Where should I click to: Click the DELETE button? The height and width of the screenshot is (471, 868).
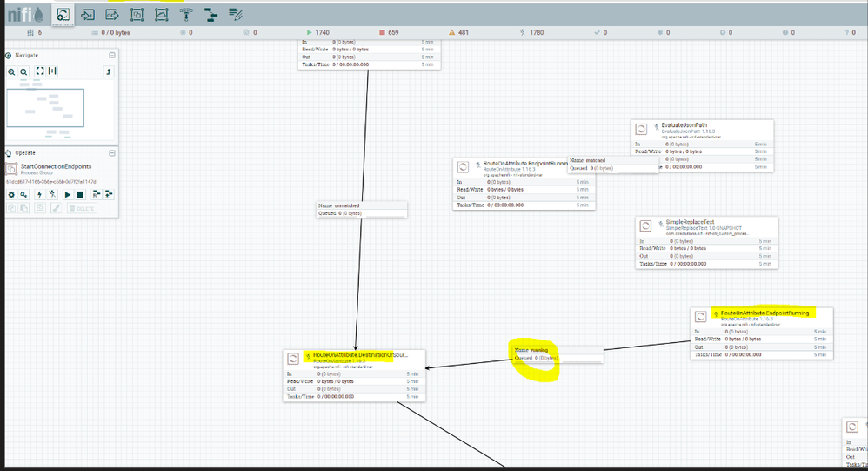point(82,208)
